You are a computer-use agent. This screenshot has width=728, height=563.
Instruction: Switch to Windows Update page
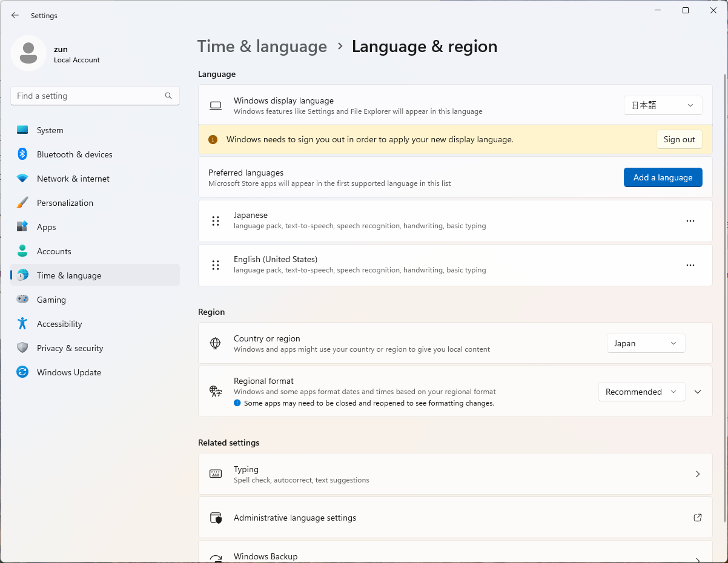(95, 372)
